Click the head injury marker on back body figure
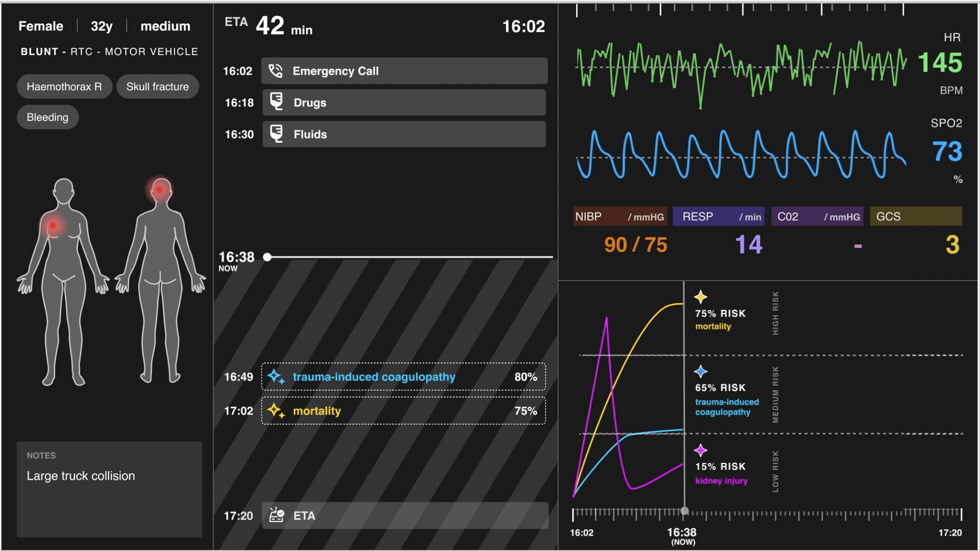This screenshot has width=980, height=551. [160, 189]
